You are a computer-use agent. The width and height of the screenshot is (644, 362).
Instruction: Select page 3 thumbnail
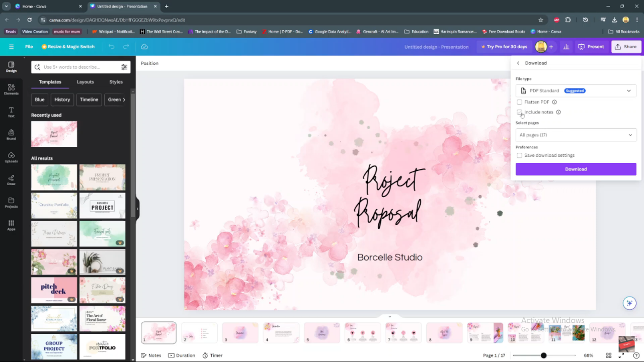[x=240, y=333]
